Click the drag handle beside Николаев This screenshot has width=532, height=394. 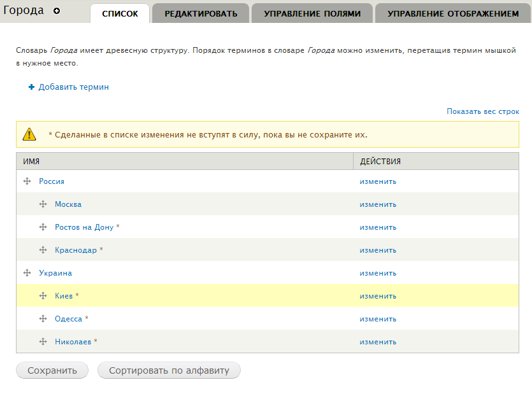pos(43,342)
